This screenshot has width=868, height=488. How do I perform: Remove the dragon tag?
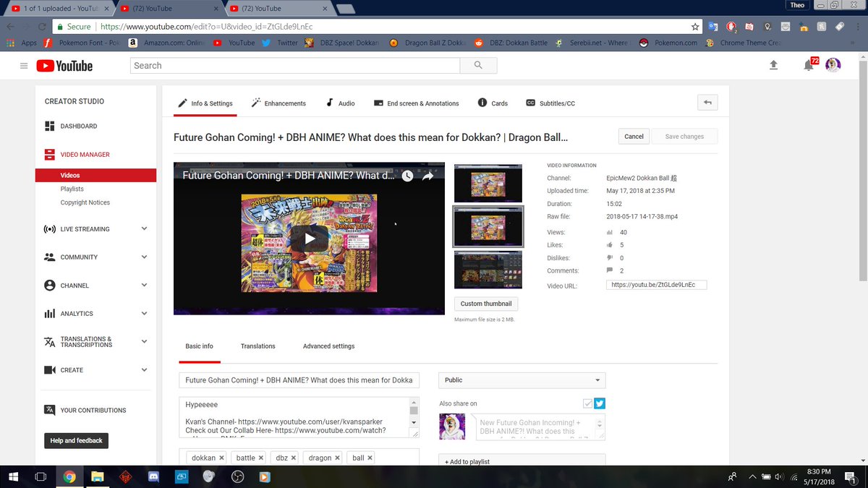338,458
